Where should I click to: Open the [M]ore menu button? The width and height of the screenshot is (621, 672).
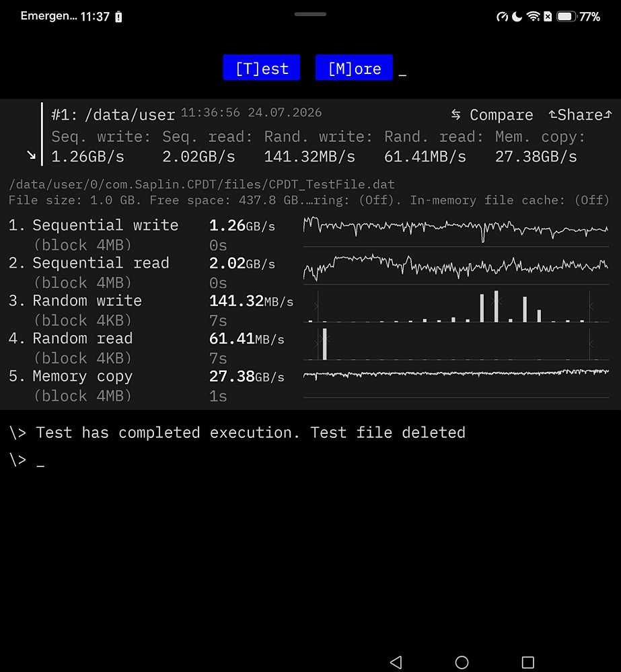pyautogui.click(x=354, y=68)
